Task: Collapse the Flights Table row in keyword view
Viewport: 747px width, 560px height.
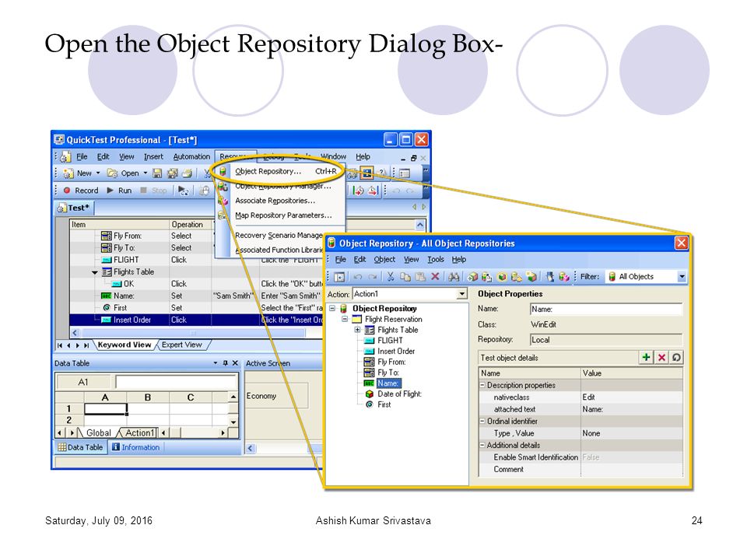Action: tap(94, 272)
